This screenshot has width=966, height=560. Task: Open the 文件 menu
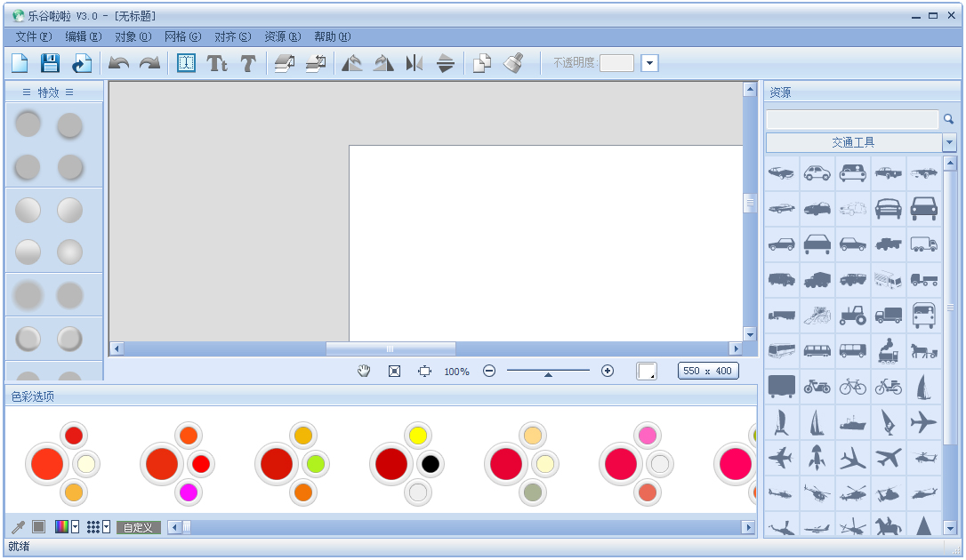coord(33,36)
